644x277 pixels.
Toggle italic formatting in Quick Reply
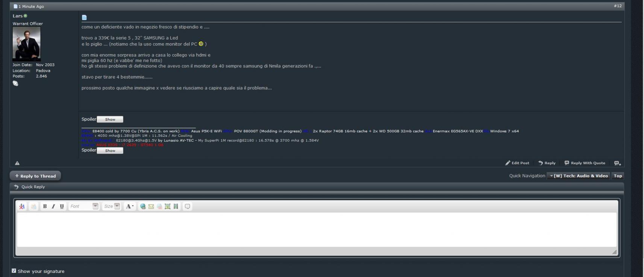53,206
